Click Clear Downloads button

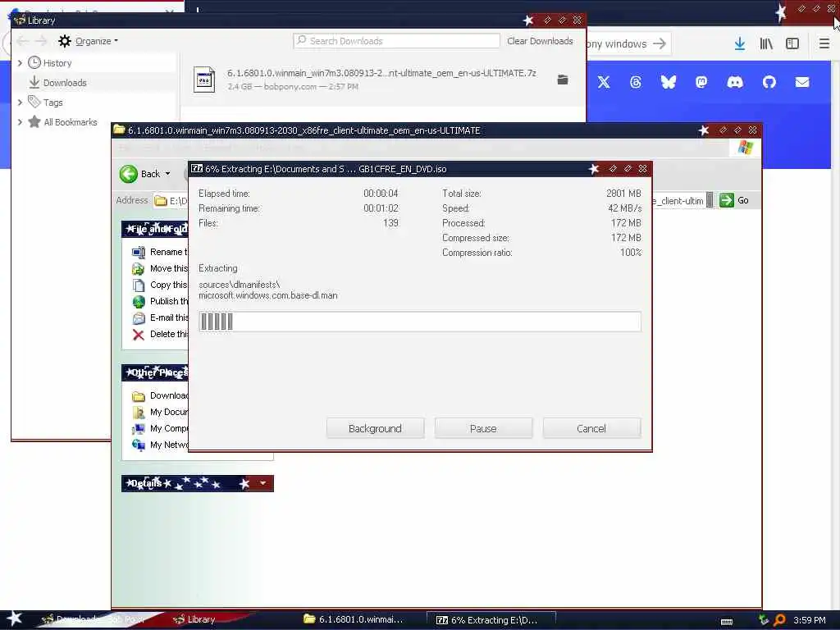coord(540,41)
